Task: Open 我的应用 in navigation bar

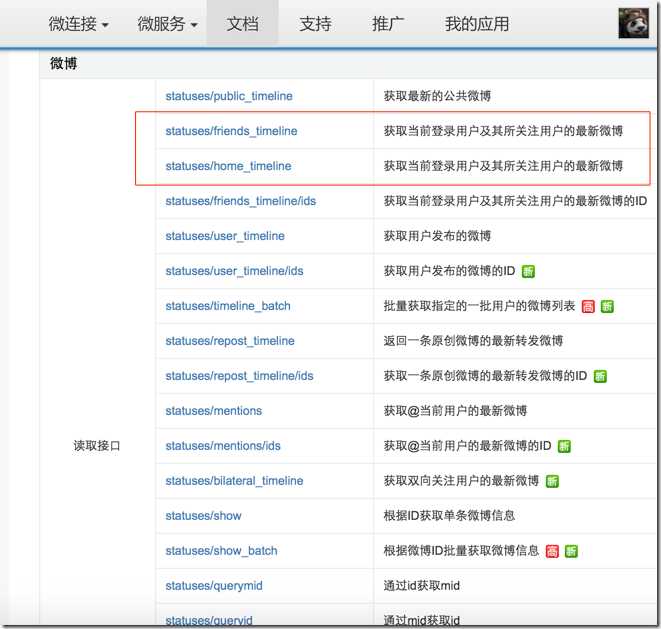Action: (x=477, y=24)
